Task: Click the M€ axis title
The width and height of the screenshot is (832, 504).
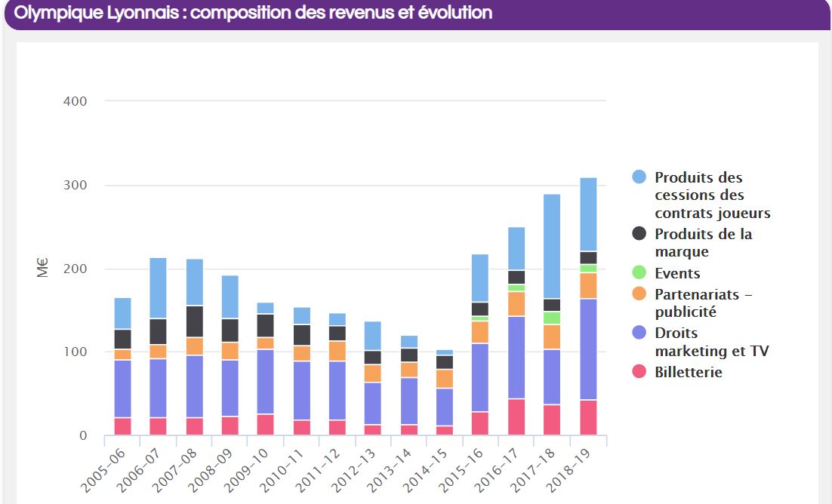Action: pos(42,268)
